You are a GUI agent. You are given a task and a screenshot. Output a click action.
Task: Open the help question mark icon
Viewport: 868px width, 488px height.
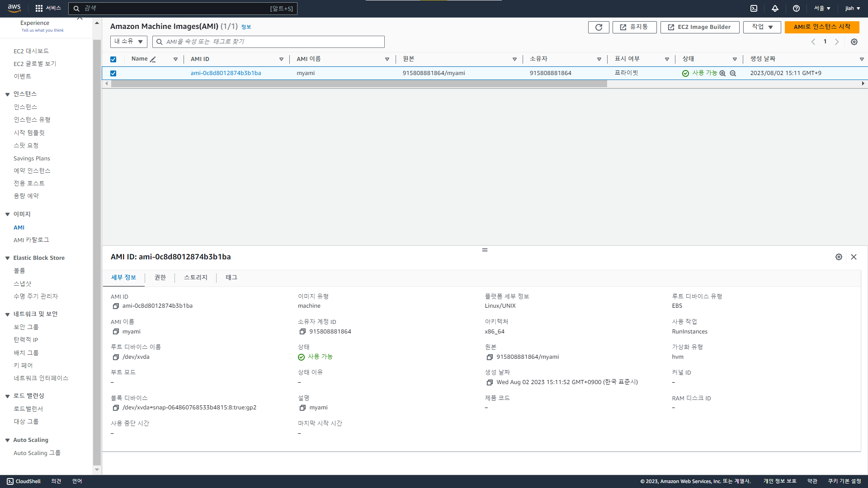pos(796,8)
